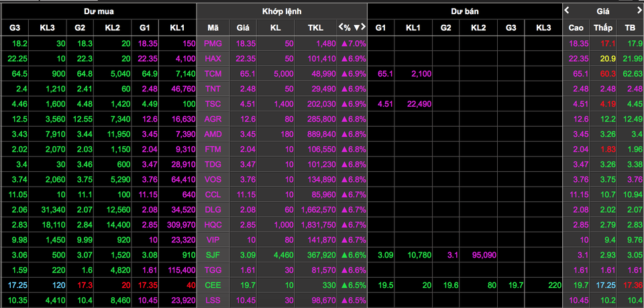Click the right arrow in % column header
The height and width of the screenshot is (308, 644).
click(363, 28)
